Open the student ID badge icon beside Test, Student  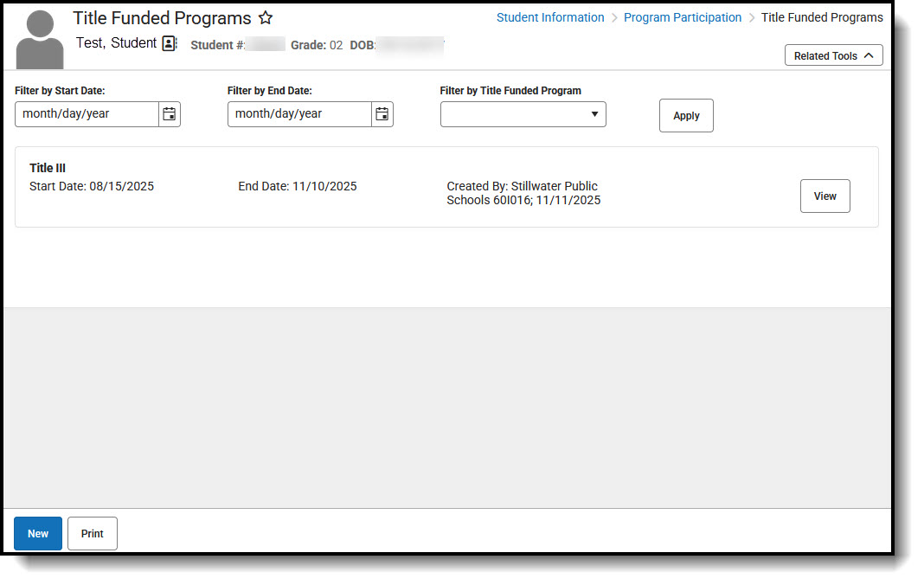click(x=168, y=42)
